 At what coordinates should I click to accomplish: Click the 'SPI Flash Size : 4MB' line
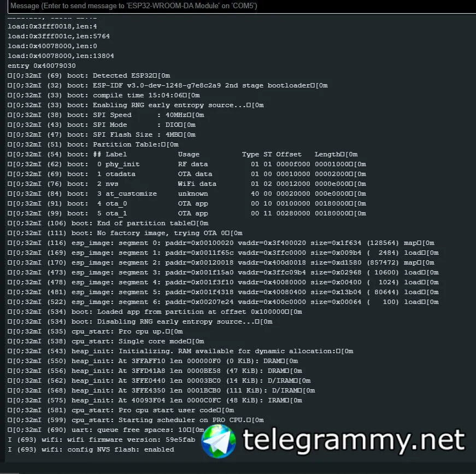[x=102, y=134]
